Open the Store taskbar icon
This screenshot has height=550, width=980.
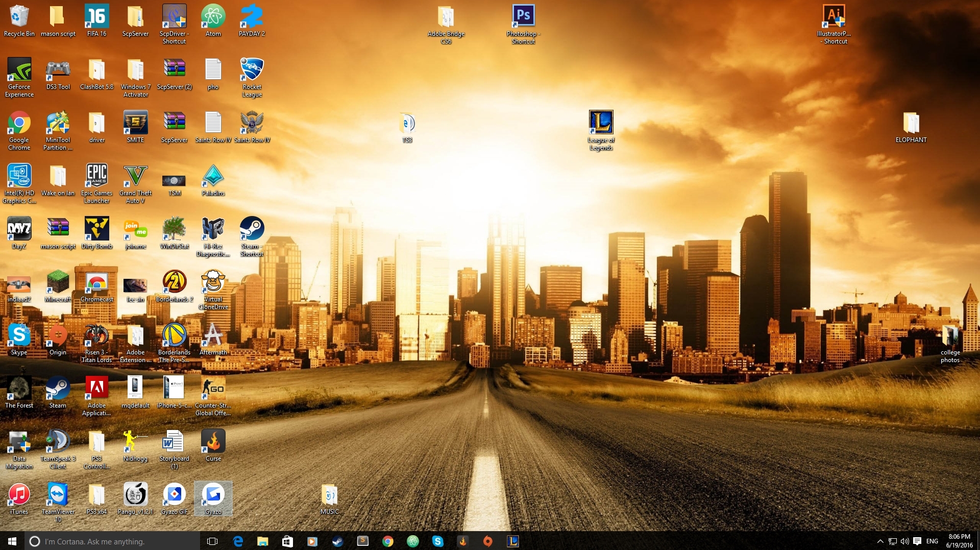287,541
